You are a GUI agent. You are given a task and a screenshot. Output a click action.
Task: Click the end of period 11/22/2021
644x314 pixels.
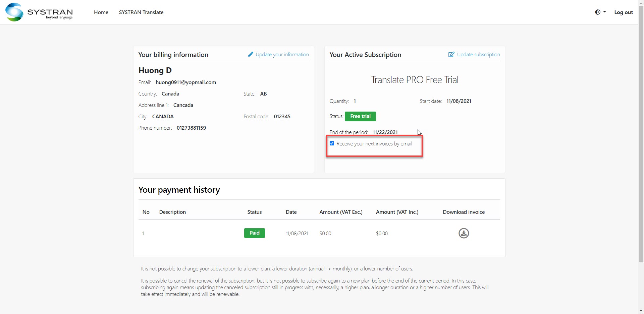[385, 132]
